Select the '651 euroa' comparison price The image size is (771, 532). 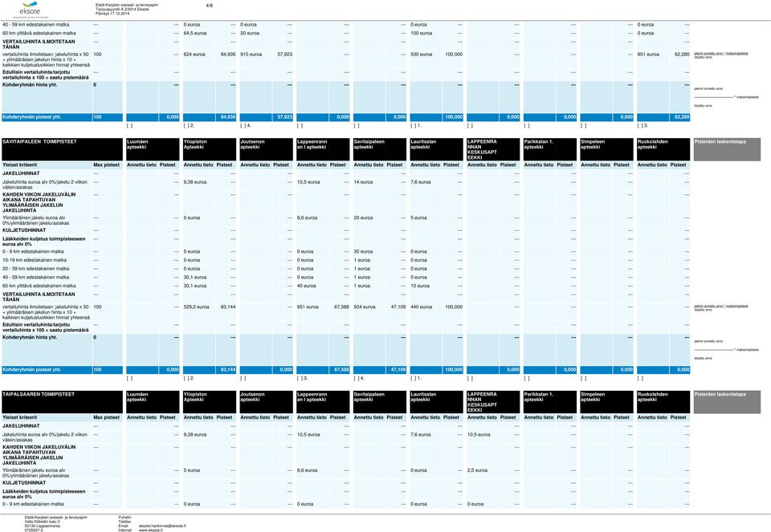coord(308,307)
